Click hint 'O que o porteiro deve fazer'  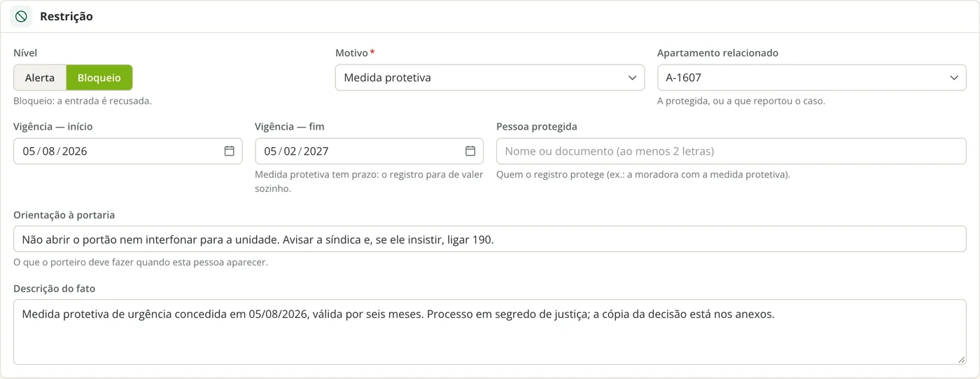[141, 263]
